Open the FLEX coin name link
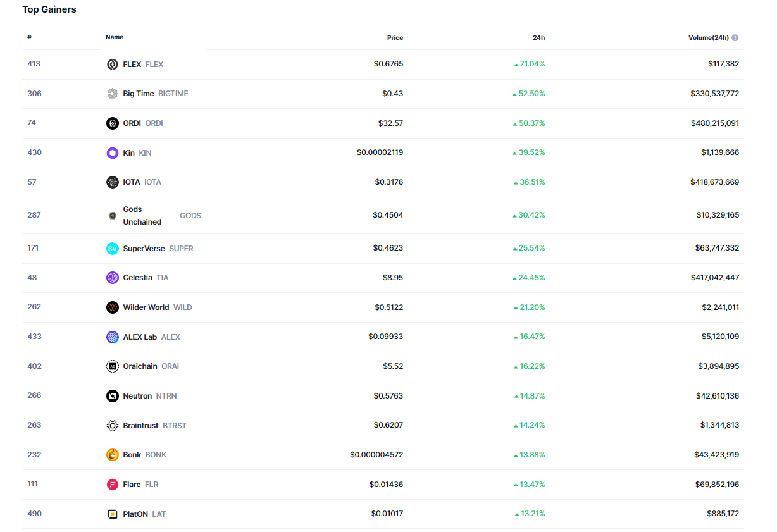Screen dimensions: 777x532 (132, 65)
